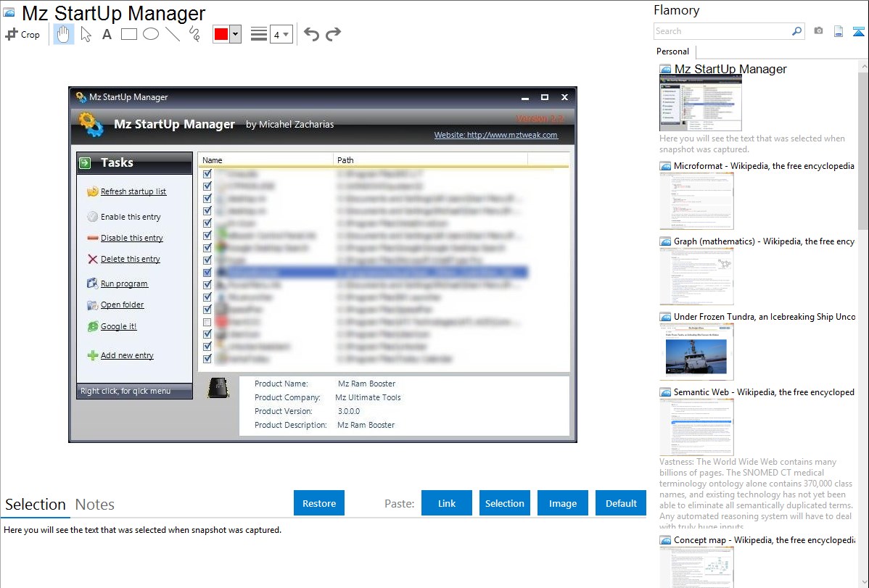The image size is (869, 588).
Task: Click the red color swatch
Action: coord(221,34)
